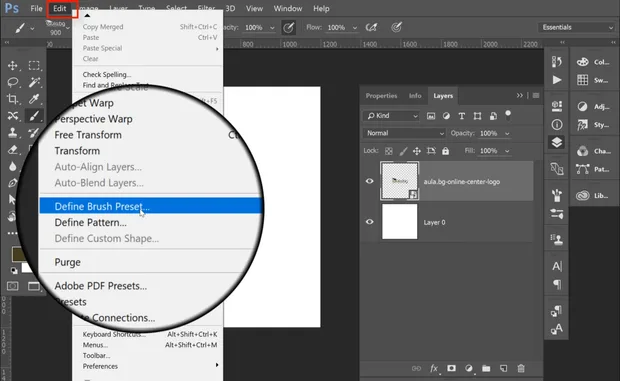Toggle lock all padlock icon
This screenshot has width=620, height=381.
click(446, 151)
